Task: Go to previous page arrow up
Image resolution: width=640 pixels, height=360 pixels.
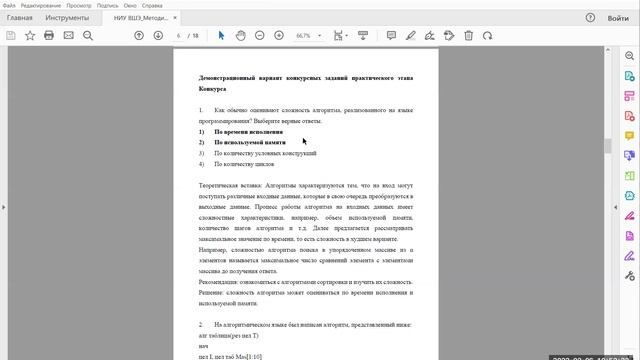Action: point(139,36)
